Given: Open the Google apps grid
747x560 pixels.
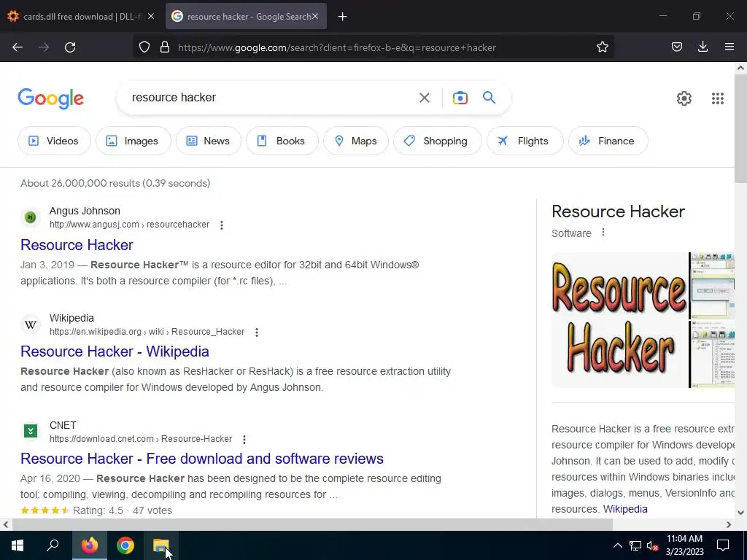Looking at the screenshot, I should (x=718, y=98).
